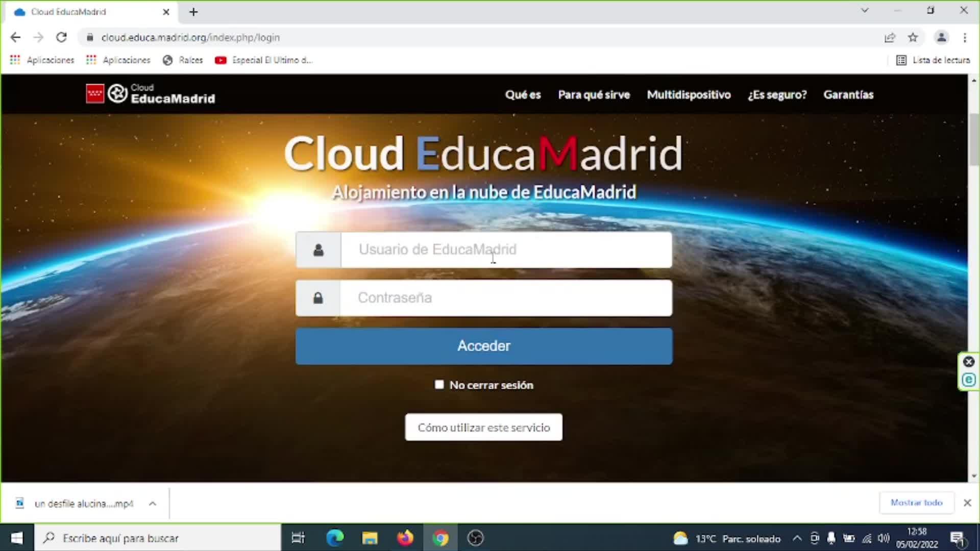980x551 pixels.
Task: Switch to Chrome on the taskbar
Action: point(440,538)
